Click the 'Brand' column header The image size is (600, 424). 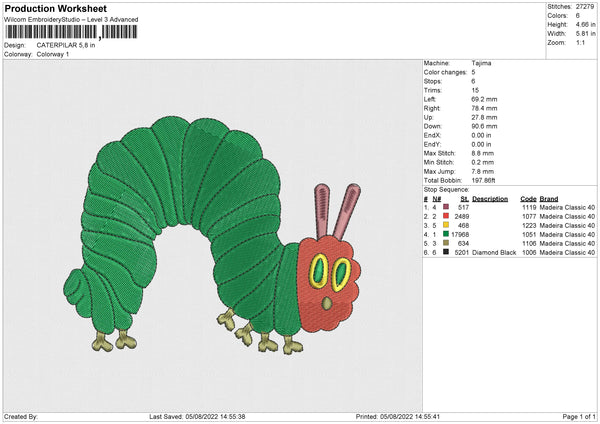(549, 199)
